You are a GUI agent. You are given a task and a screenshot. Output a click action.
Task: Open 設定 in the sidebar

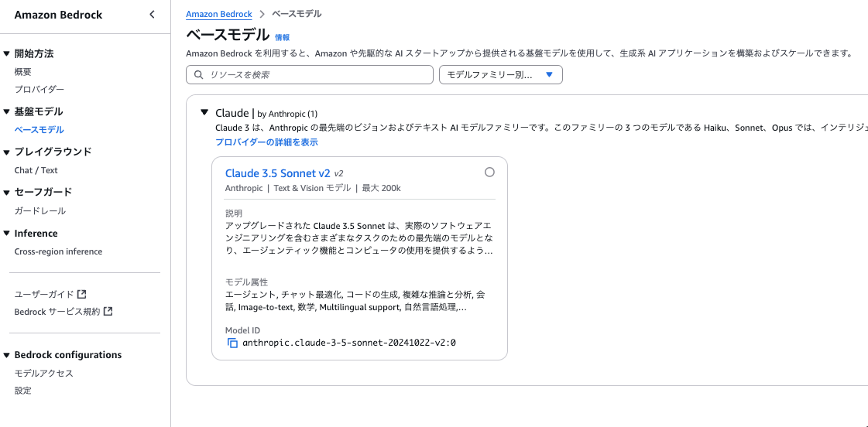pos(22,391)
